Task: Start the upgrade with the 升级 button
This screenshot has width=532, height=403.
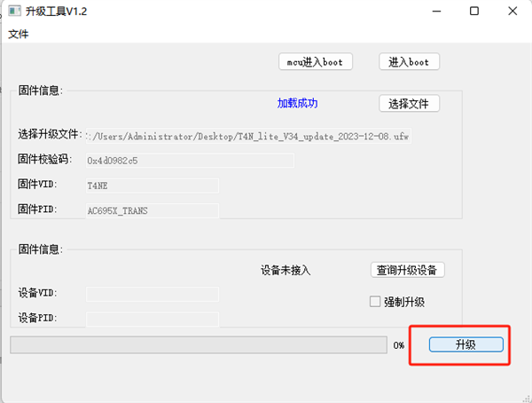Action: (x=466, y=344)
